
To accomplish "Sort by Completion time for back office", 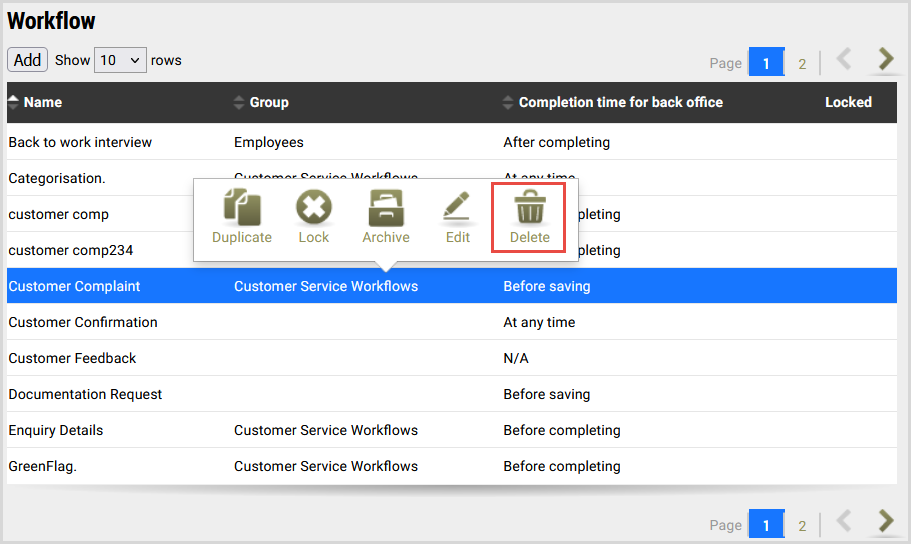I will point(620,102).
